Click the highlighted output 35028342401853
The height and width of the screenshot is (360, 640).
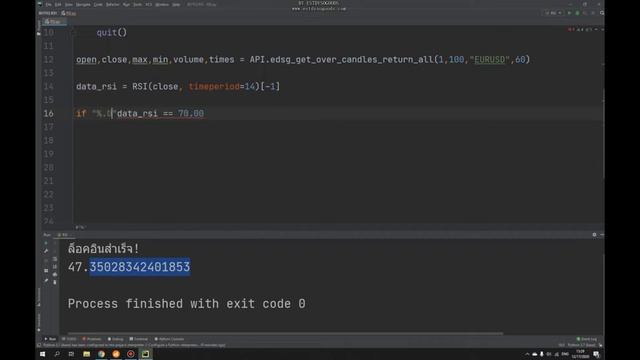pos(140,267)
